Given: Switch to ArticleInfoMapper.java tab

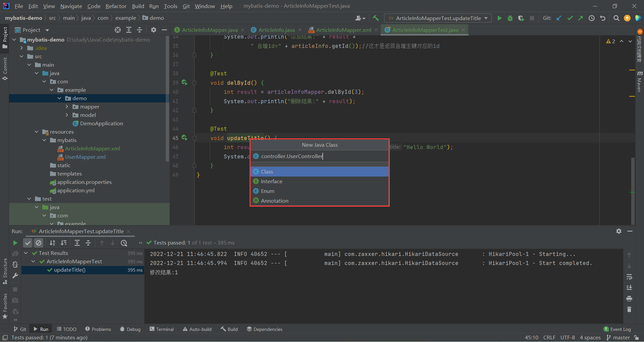Looking at the screenshot, I should pos(210,30).
